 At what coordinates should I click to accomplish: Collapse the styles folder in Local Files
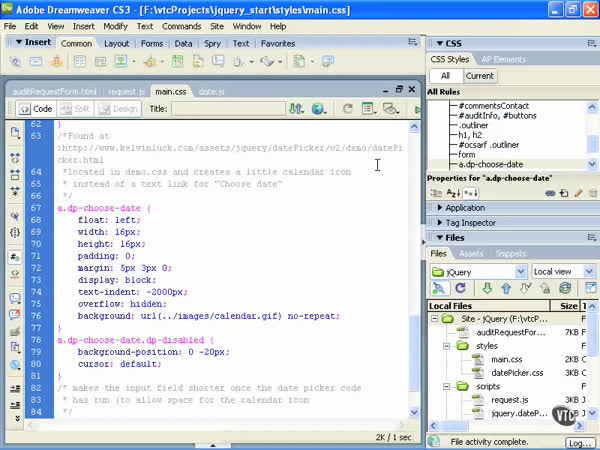pos(448,346)
